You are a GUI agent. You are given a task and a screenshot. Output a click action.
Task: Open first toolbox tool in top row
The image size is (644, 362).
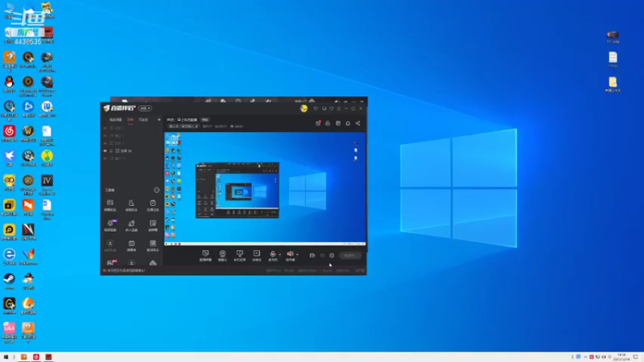pos(110,205)
